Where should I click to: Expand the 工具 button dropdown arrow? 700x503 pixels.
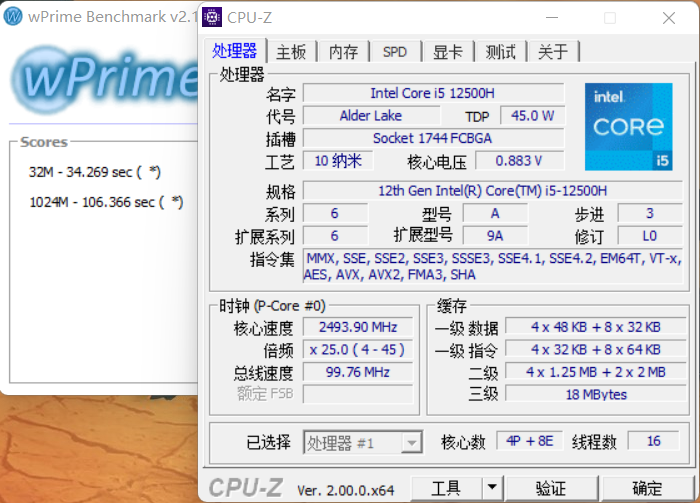(x=492, y=487)
